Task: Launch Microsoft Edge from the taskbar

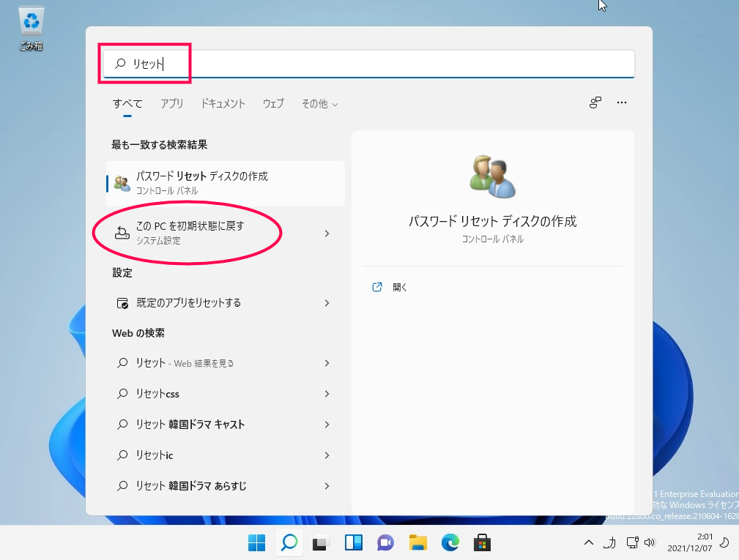Action: pyautogui.click(x=450, y=542)
